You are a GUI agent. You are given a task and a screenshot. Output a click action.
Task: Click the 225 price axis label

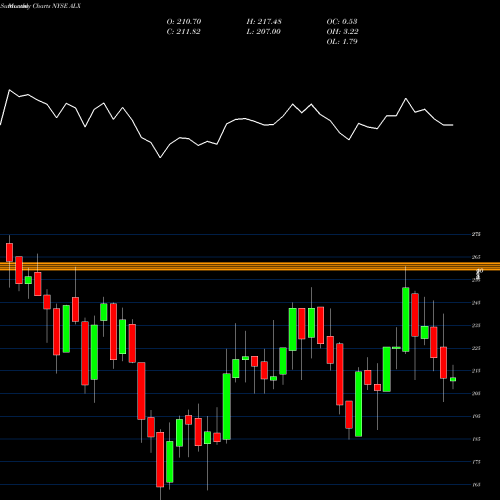click(476, 348)
